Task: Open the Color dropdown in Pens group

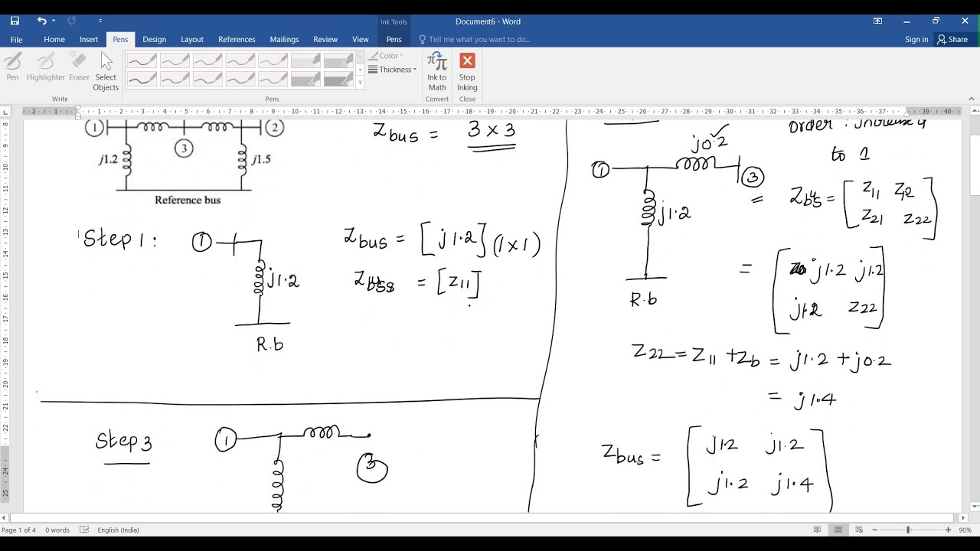Action: tap(386, 56)
